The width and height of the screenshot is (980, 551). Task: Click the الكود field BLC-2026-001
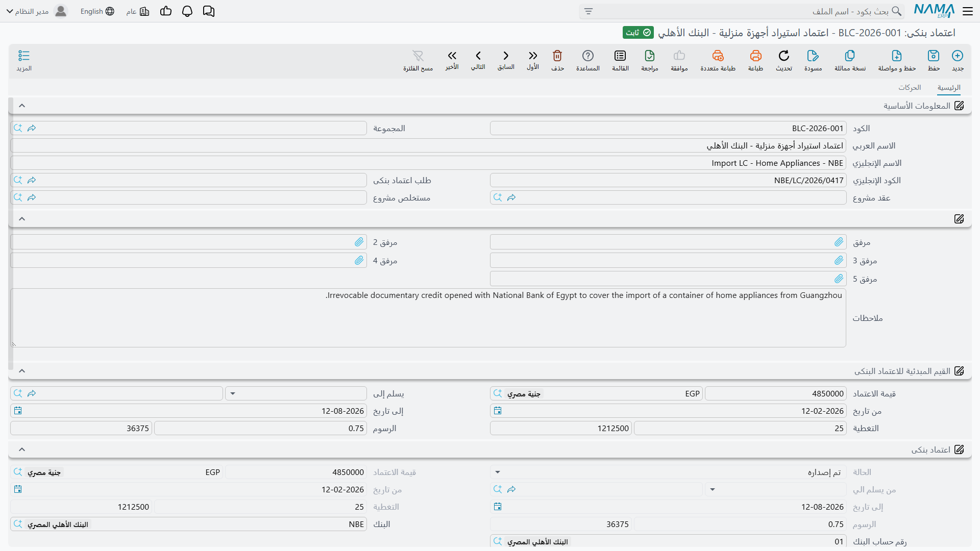[668, 128]
